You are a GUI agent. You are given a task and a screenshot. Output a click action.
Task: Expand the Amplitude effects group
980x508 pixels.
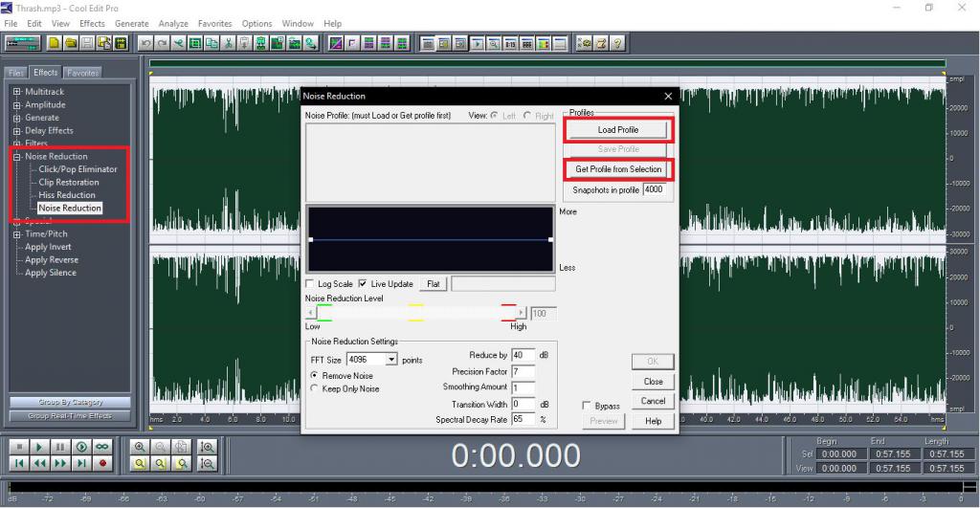[x=17, y=105]
